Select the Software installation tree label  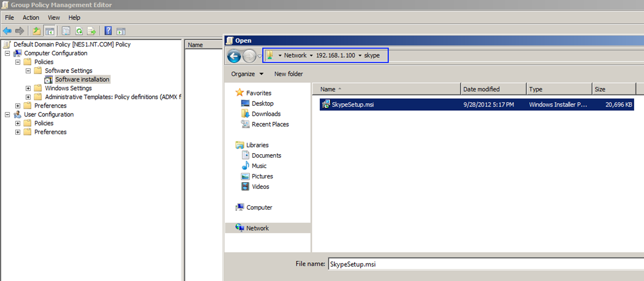[82, 79]
